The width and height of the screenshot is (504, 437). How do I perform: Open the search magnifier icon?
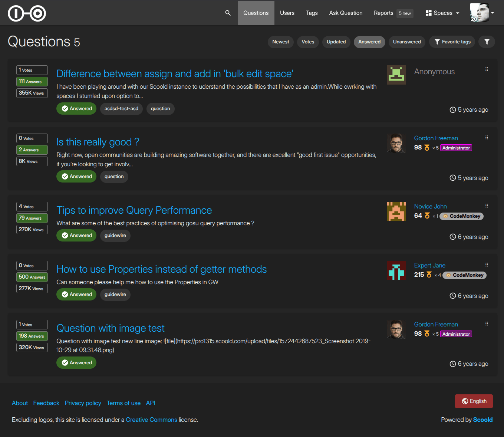click(x=228, y=13)
